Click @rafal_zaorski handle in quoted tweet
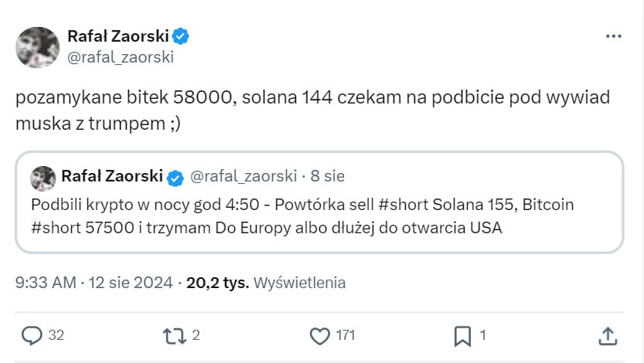This screenshot has width=644, height=363. pos(244,177)
